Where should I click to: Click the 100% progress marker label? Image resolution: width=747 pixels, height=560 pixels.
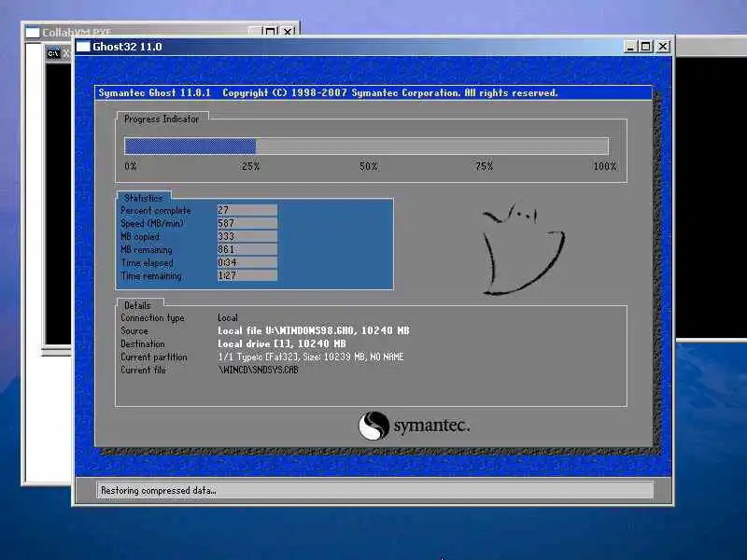click(x=605, y=166)
